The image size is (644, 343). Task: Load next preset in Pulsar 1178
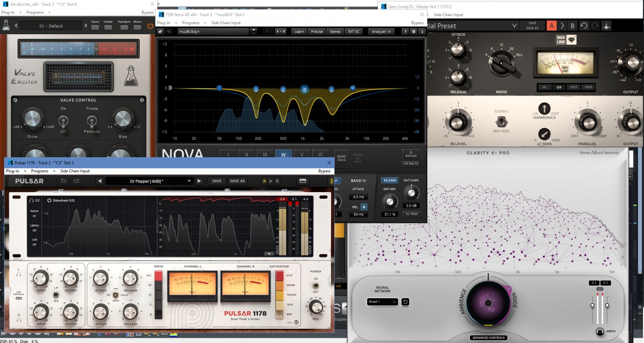(199, 181)
